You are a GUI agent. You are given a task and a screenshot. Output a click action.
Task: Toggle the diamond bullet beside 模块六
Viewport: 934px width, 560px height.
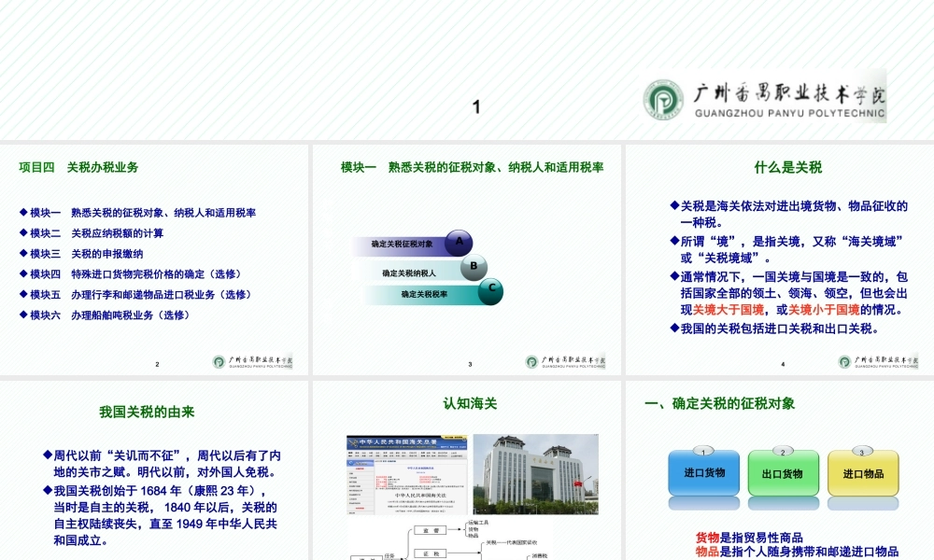tap(21, 315)
